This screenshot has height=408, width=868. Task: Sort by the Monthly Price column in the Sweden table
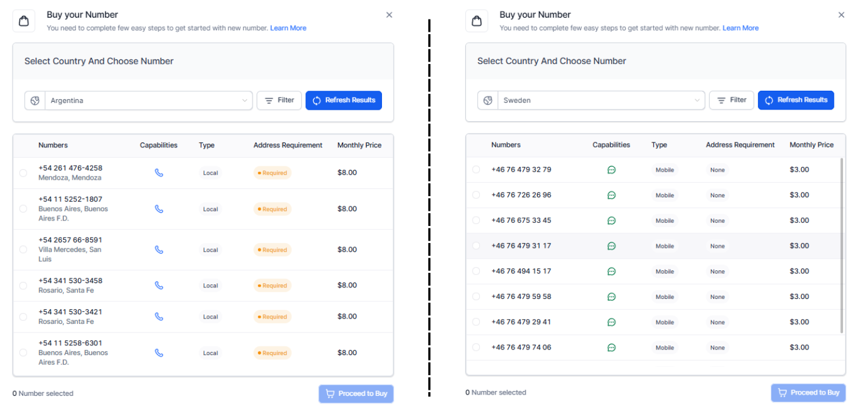pos(811,145)
